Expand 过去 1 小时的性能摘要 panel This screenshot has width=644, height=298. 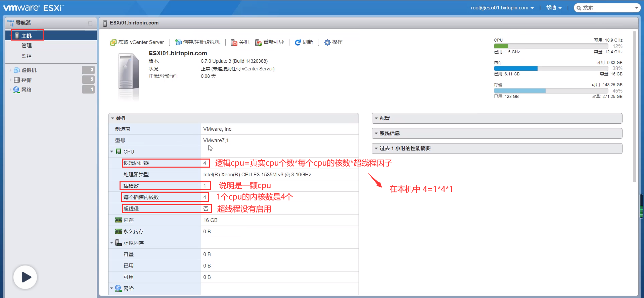(497, 148)
